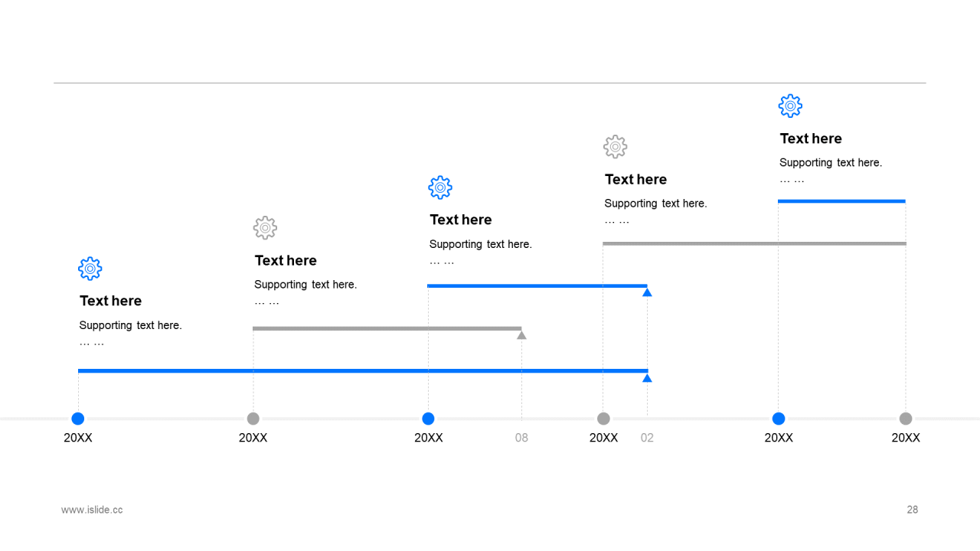980x551 pixels.
Task: Select the blue triangle marker under the longest blue bar
Action: click(647, 378)
